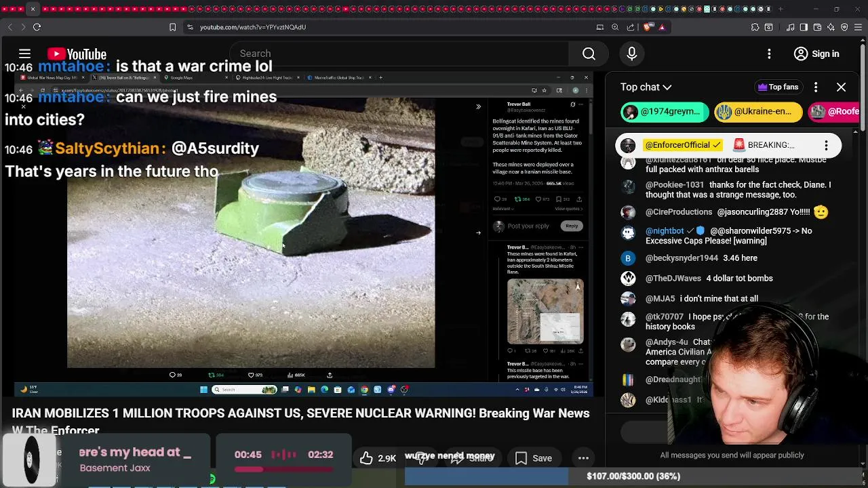Click the map thumbnail in streamed tweet
The height and width of the screenshot is (488, 868).
coord(545,311)
